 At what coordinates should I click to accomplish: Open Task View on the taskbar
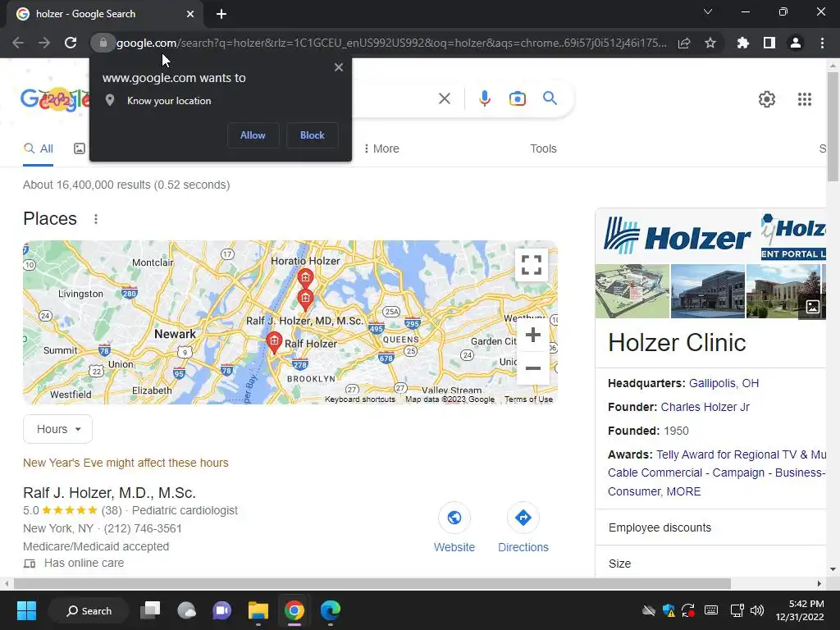[151, 610]
